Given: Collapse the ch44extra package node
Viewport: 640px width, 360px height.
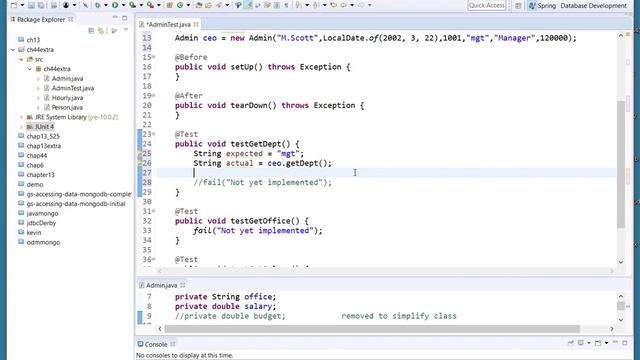Looking at the screenshot, I should [x=30, y=69].
